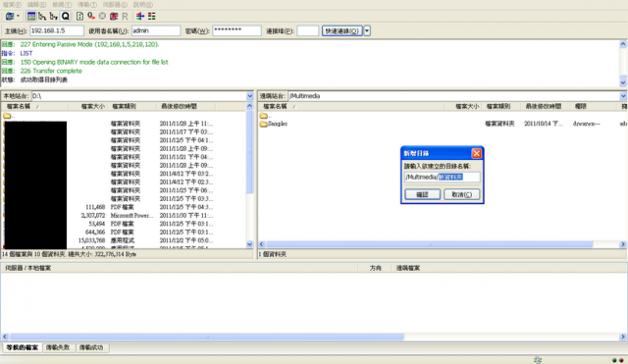
Task: Click the local row sized 2,307,072
Action: tap(125, 216)
